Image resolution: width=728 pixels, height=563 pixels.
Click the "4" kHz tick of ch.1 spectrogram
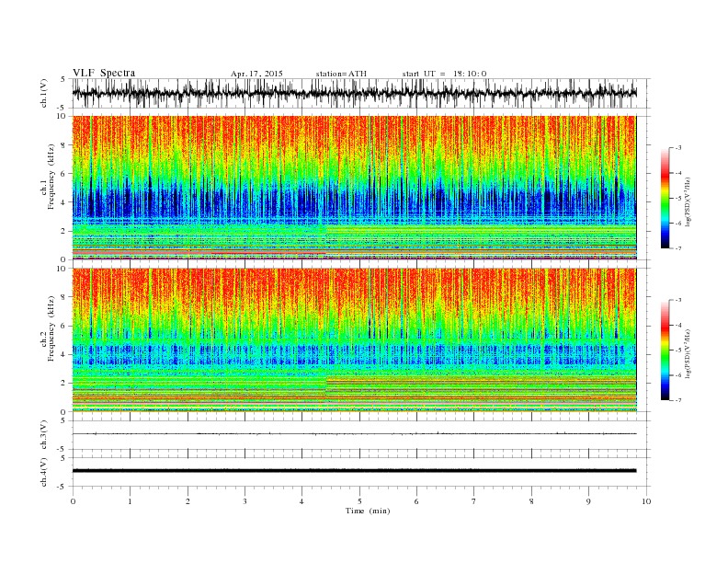click(x=64, y=202)
